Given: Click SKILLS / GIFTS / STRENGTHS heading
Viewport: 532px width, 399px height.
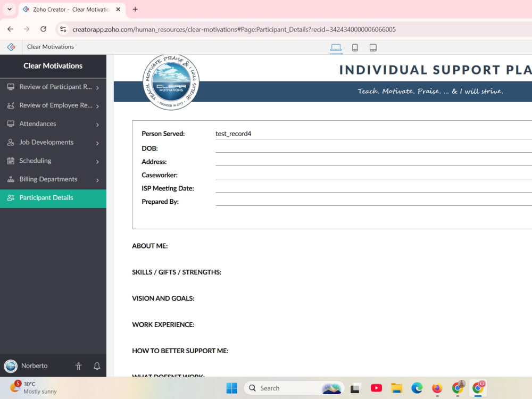Looking at the screenshot, I should click(x=177, y=272).
